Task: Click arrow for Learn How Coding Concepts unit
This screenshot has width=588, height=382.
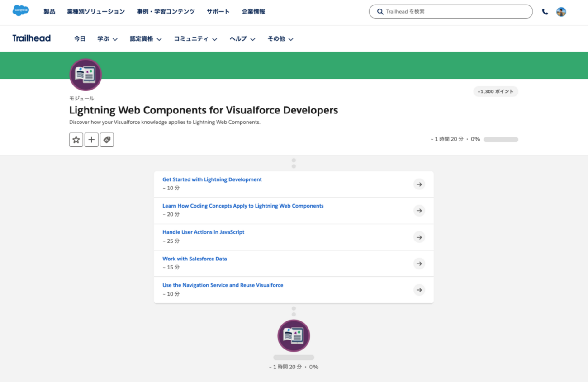Action: 419,211
